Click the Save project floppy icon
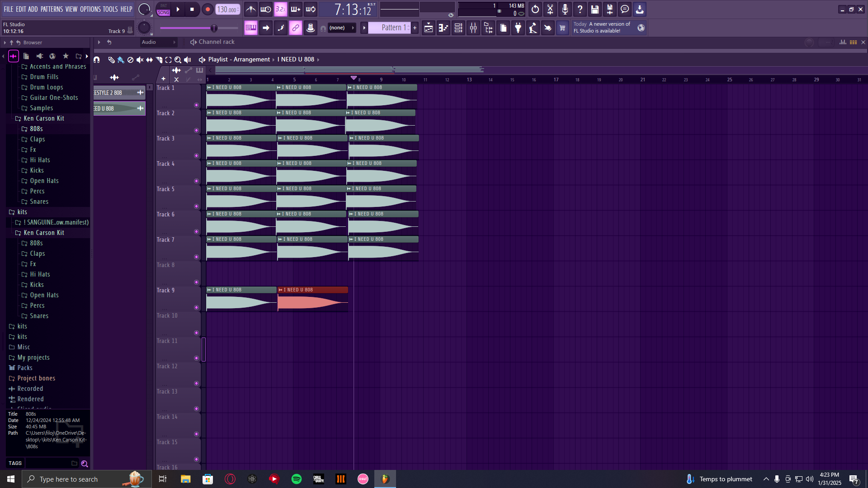Screen dimensions: 868x488 (594, 9)
